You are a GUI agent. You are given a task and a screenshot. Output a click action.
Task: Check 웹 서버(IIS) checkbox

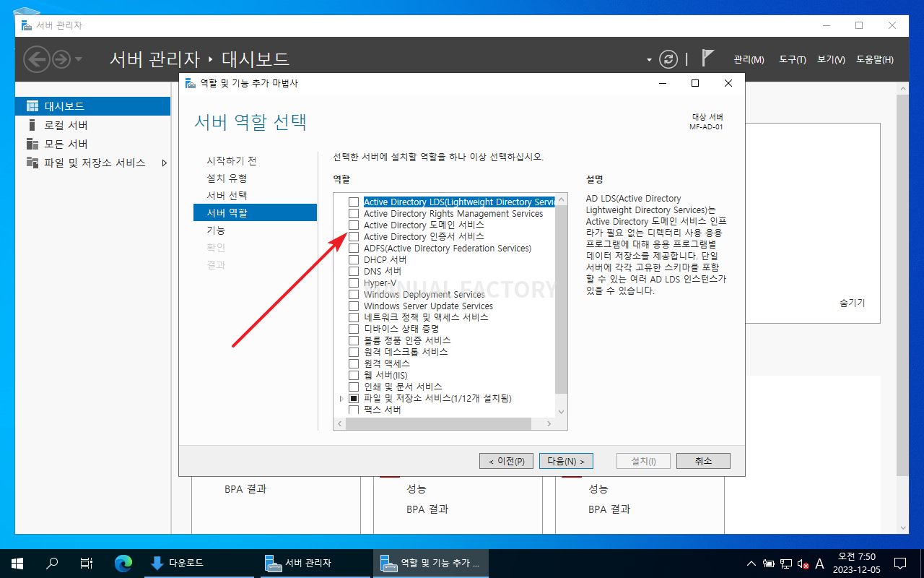[x=354, y=375]
